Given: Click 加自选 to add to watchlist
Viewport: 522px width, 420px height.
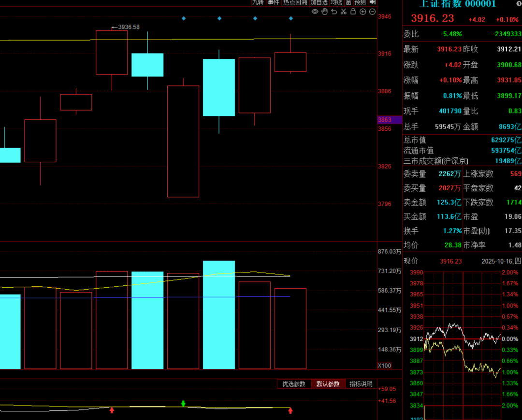Looking at the screenshot, I should pos(319,2).
